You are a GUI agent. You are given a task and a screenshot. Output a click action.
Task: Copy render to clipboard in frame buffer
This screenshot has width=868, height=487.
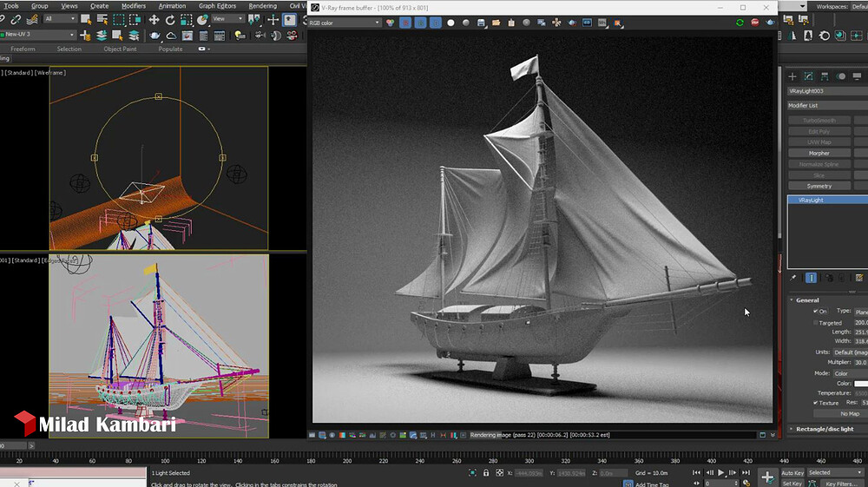511,23
